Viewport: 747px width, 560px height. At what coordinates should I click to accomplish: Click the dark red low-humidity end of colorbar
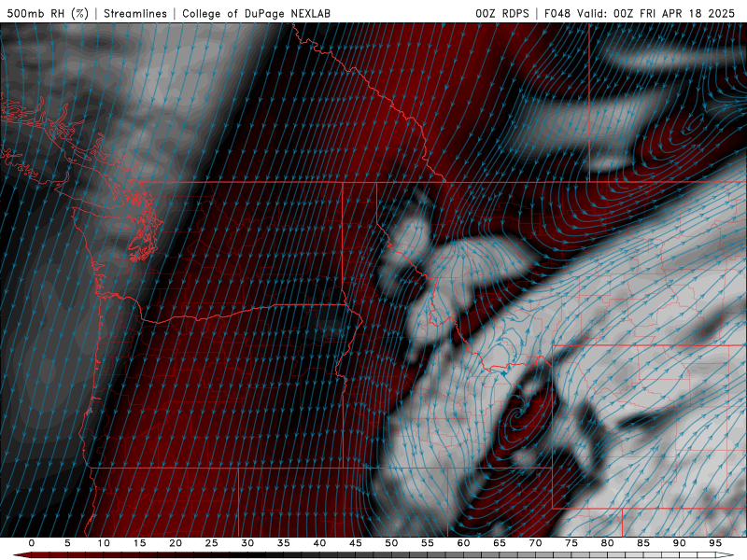pos(21,555)
